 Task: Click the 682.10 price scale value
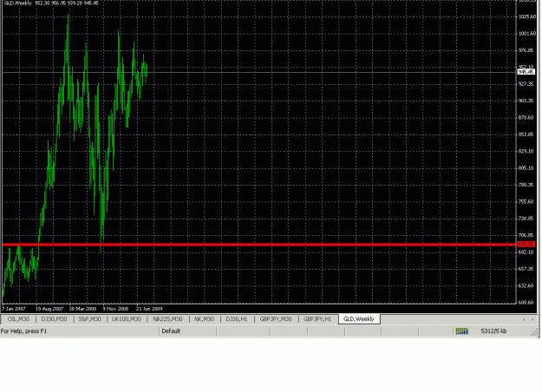526,252
